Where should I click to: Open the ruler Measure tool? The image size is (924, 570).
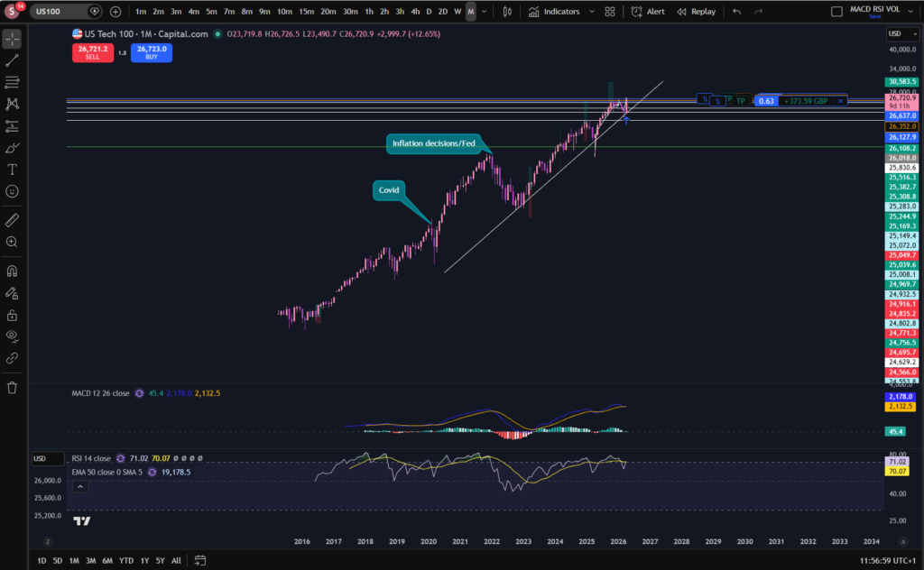[12, 220]
